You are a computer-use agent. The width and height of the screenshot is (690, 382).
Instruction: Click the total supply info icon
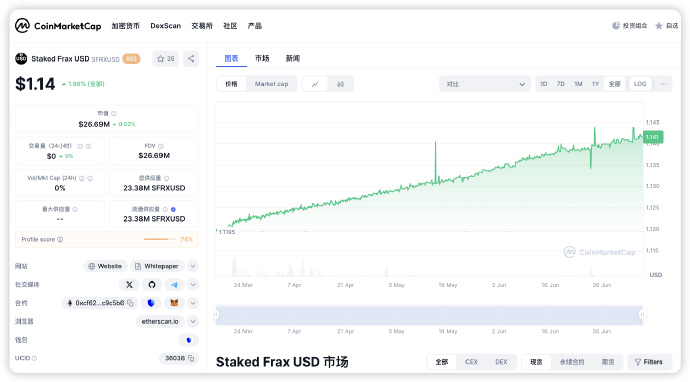[x=166, y=178]
